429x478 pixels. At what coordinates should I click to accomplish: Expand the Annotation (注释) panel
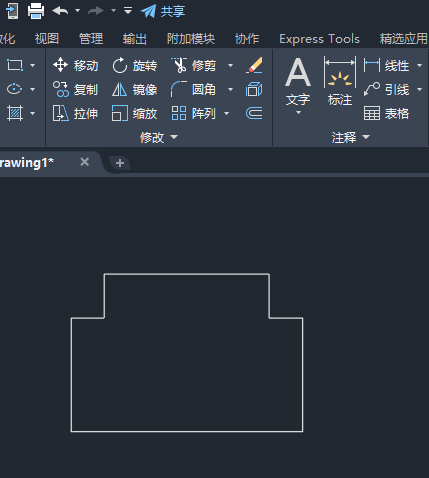tap(351, 137)
